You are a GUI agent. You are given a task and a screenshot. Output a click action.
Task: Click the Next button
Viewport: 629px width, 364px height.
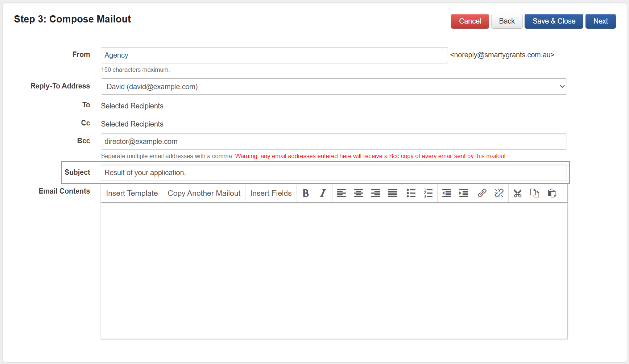pos(600,21)
